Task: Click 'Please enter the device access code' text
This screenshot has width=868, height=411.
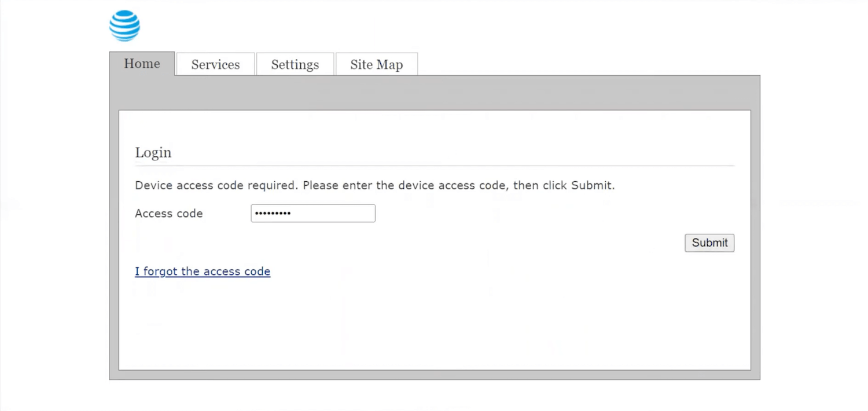Action: pyautogui.click(x=393, y=186)
